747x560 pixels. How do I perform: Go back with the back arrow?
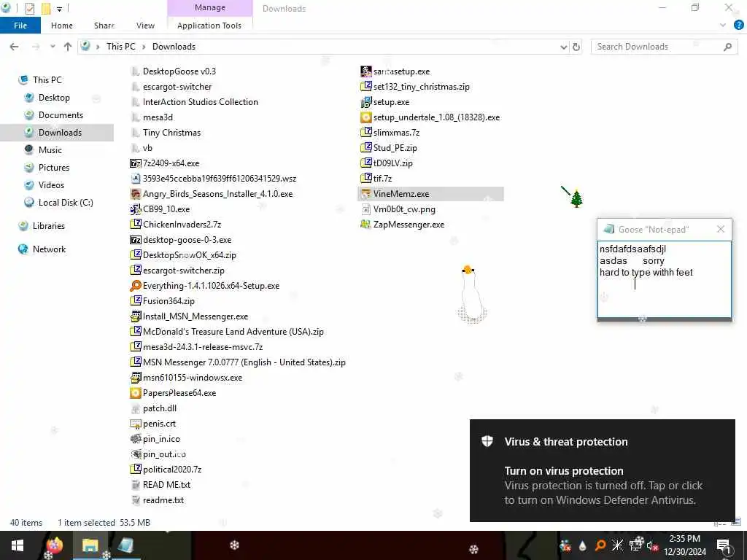15,47
